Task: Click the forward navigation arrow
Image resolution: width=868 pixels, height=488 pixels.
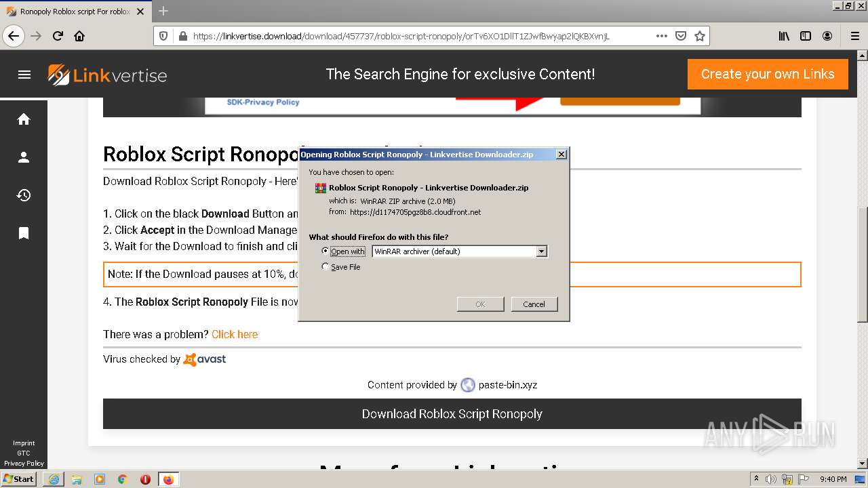Action: click(x=36, y=36)
